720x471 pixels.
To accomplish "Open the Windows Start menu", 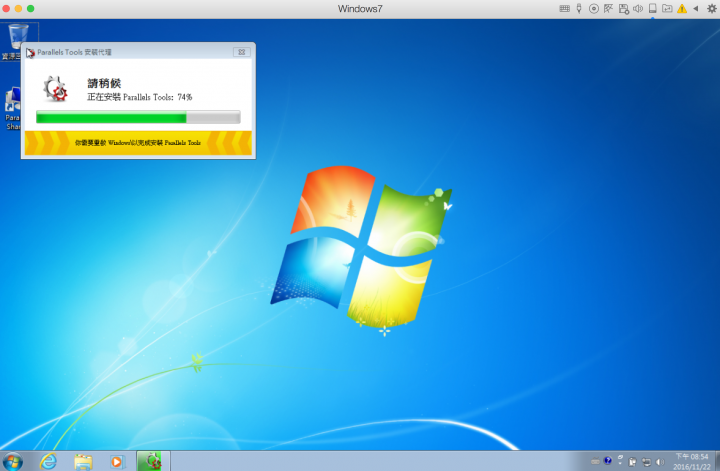I will 12,461.
